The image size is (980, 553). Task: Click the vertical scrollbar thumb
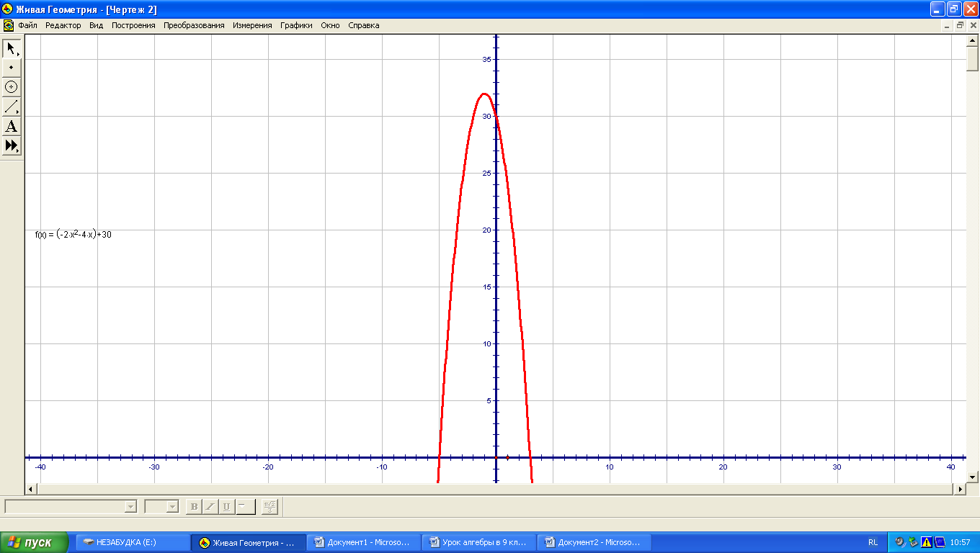tap(972, 58)
